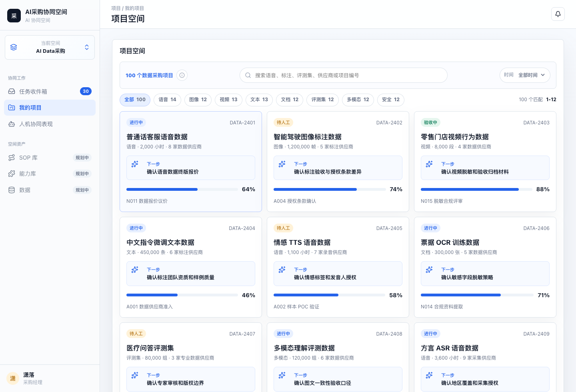Click sparkle icon in 确认标注验收与授权条款差异 box
Screen dimensions: 576x392
coord(282,164)
